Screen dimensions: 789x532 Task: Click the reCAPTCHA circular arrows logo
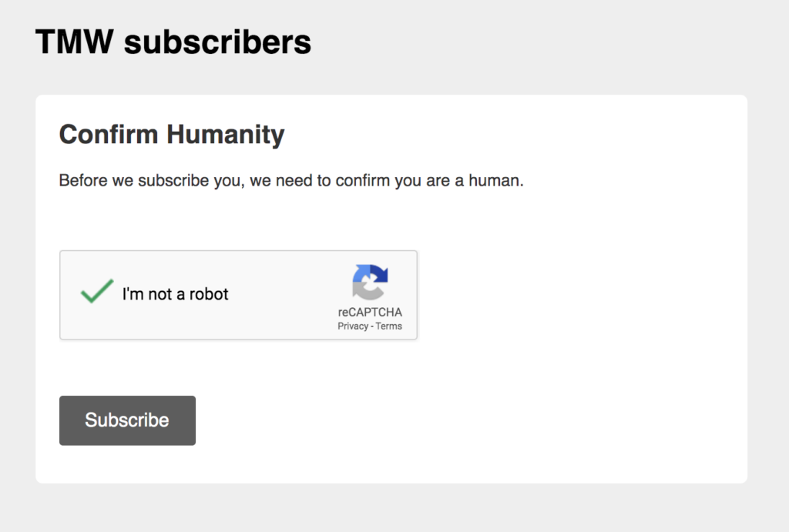pyautogui.click(x=370, y=282)
